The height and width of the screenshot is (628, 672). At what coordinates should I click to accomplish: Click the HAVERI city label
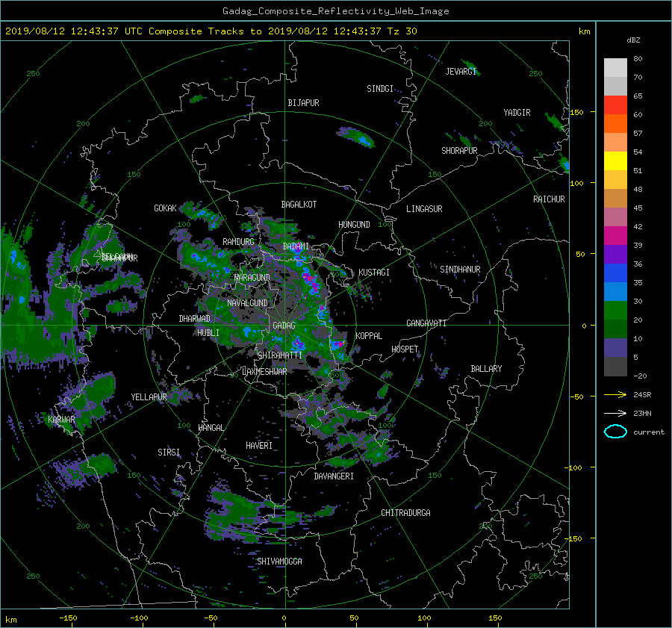[259, 446]
